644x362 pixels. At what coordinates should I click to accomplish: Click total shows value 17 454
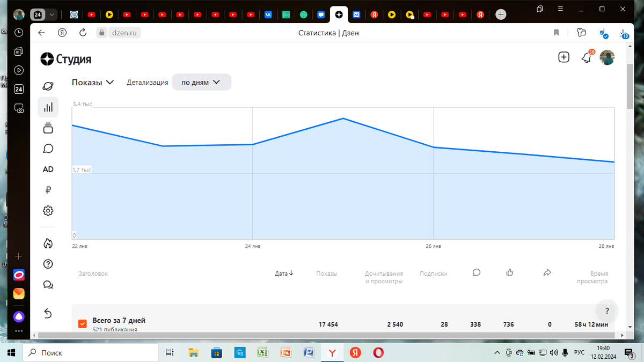point(328,324)
